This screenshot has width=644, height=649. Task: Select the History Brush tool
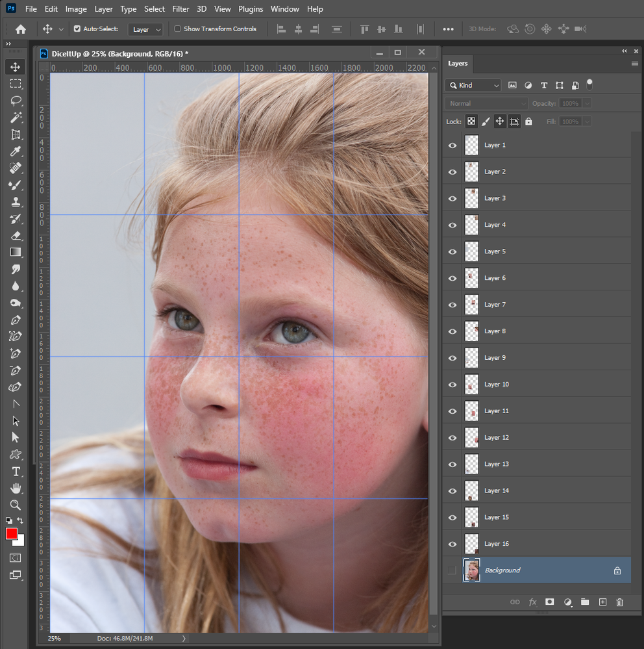click(16, 219)
